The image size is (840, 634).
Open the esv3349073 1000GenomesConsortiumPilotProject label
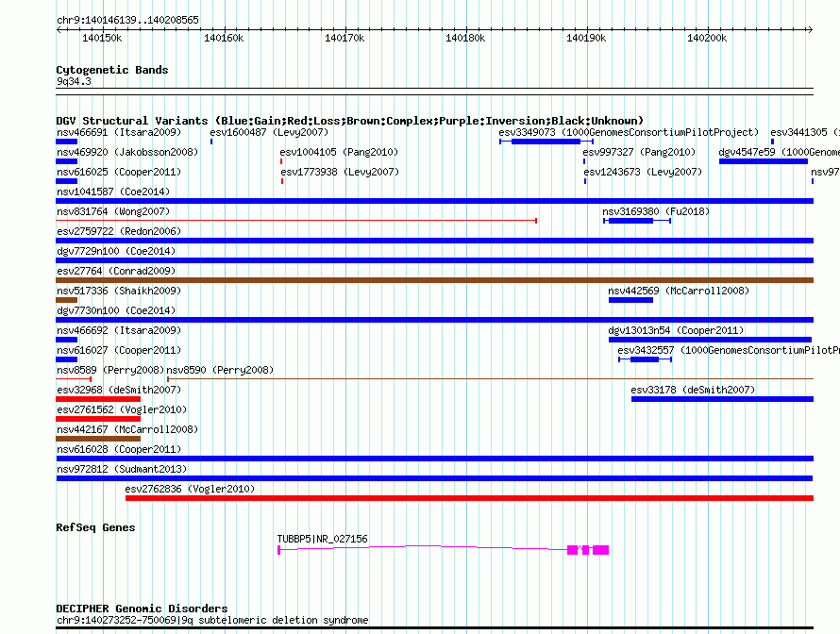coord(629,132)
